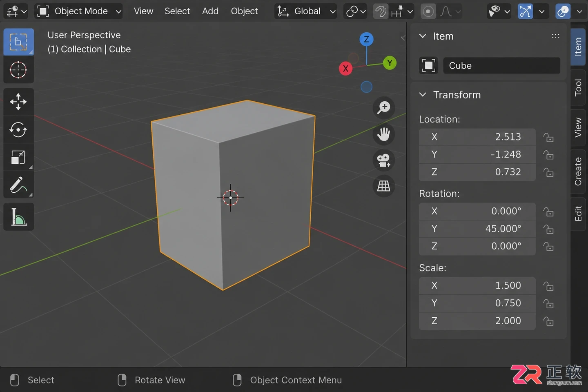Switch to the Tool sidebar tab

click(x=578, y=87)
